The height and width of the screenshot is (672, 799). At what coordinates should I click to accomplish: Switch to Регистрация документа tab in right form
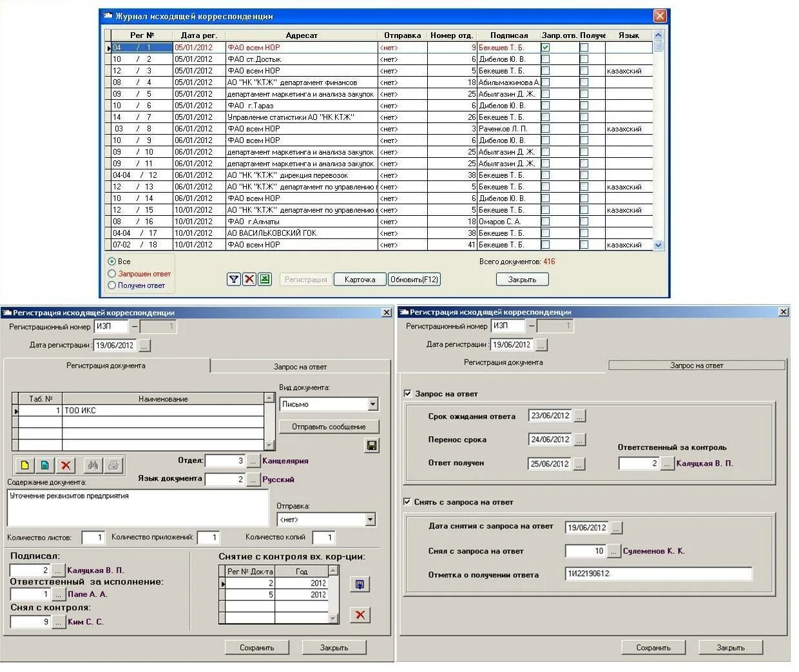pos(503,363)
